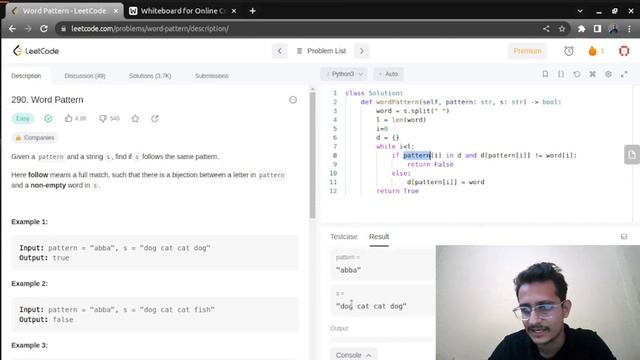Toggle the Auto completion setting
This screenshot has width=640, height=360.
pyautogui.click(x=388, y=74)
